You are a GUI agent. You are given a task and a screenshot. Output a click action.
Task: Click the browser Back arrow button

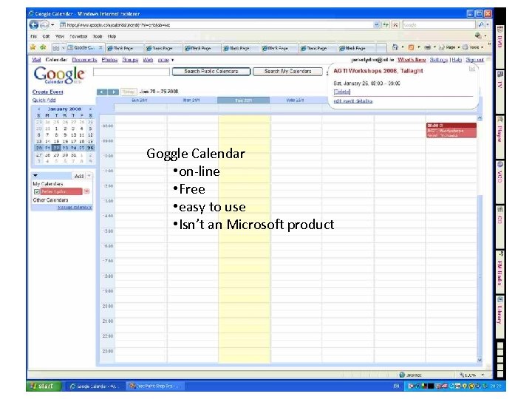(33, 25)
